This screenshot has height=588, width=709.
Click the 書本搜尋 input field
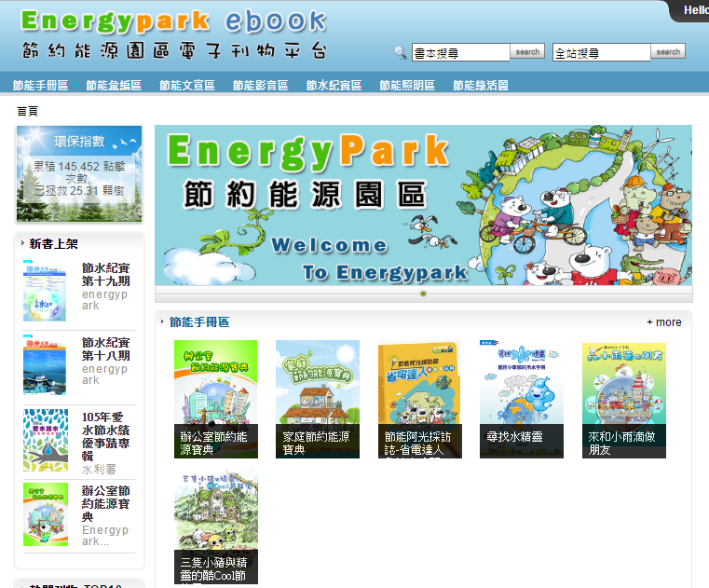(461, 52)
